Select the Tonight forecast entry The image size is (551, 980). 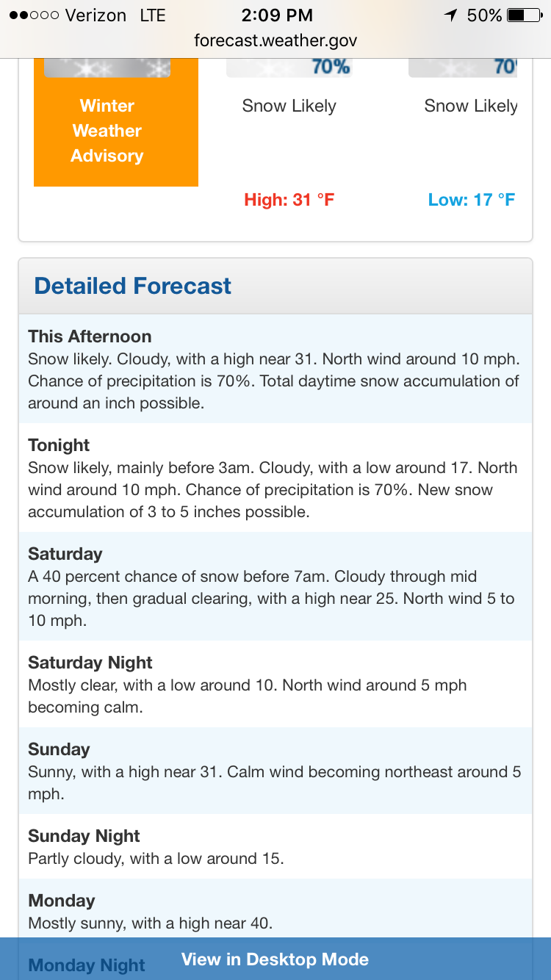click(275, 478)
